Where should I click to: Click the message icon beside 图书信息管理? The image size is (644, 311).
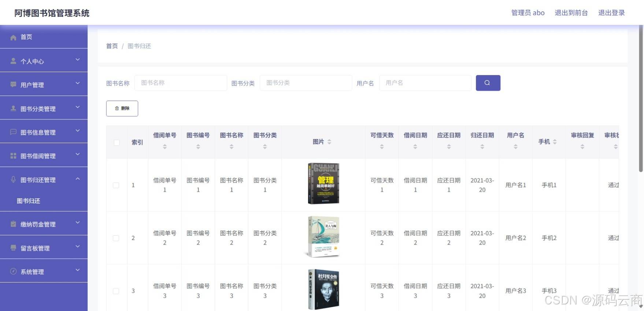point(13,132)
